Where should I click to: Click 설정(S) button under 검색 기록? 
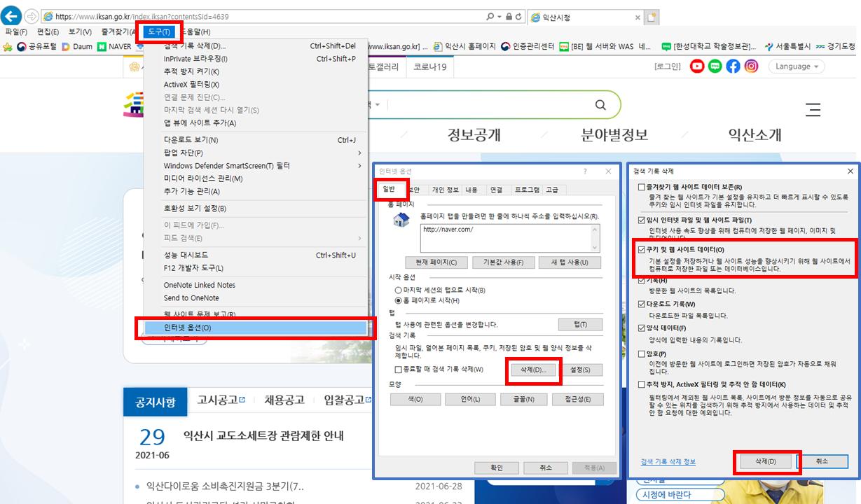click(x=580, y=370)
